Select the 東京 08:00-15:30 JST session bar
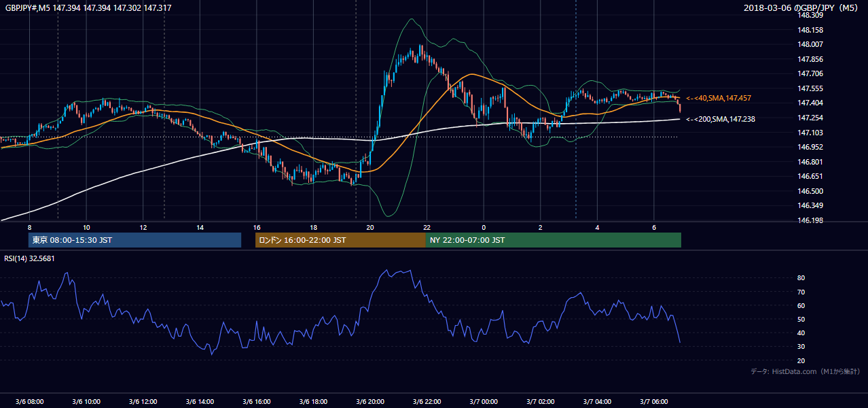 tap(134, 240)
